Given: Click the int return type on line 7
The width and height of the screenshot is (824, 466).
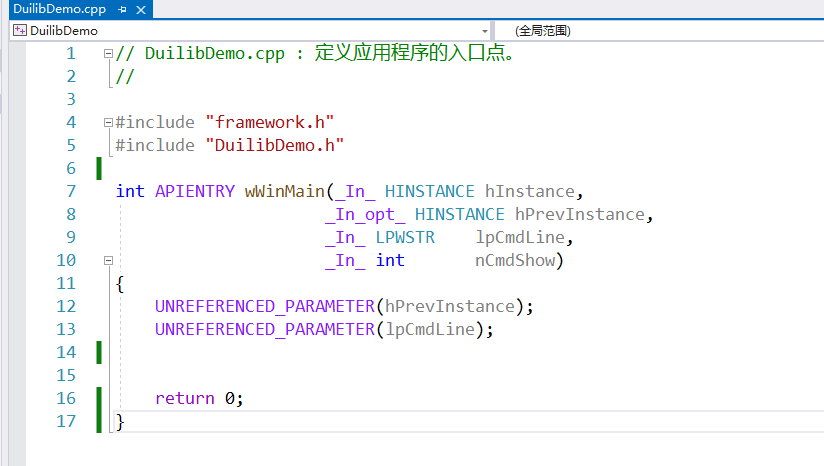Looking at the screenshot, I should pyautogui.click(x=130, y=191).
